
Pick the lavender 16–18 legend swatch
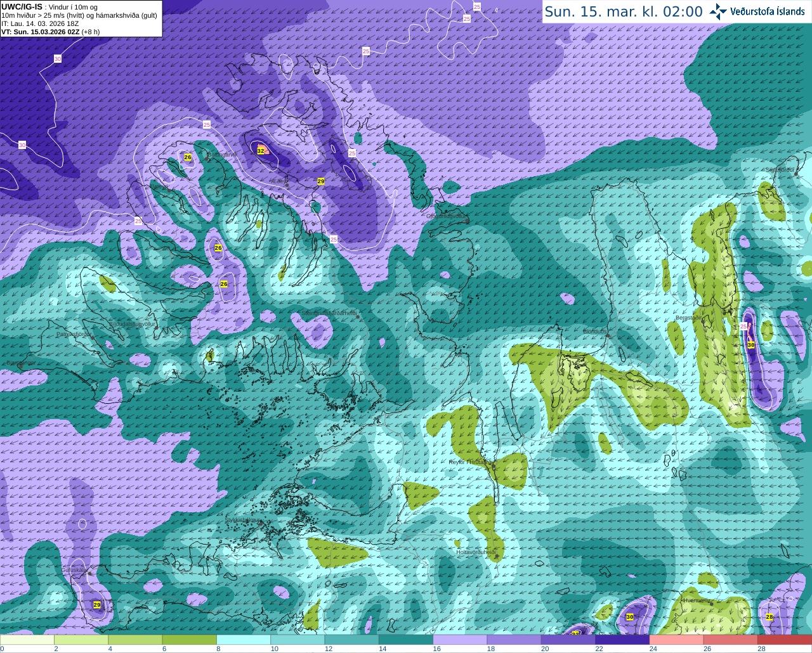[460, 640]
